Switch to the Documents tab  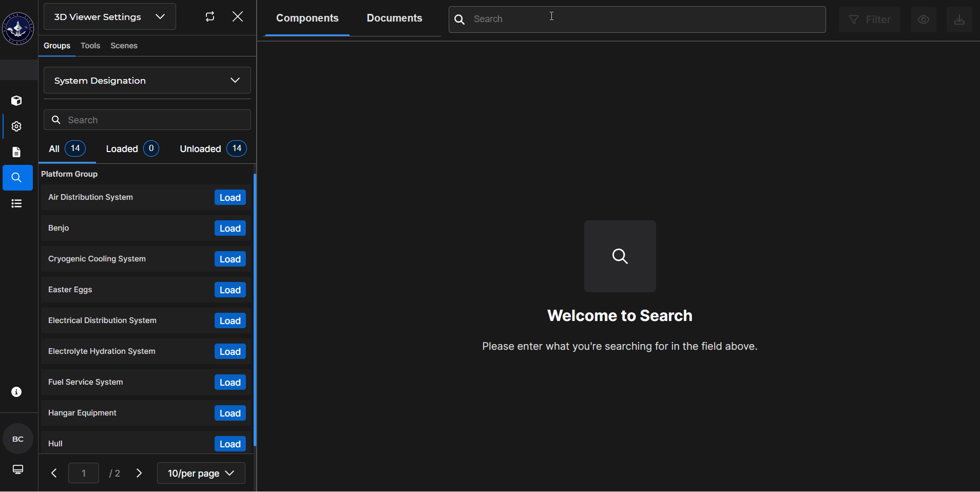(394, 18)
